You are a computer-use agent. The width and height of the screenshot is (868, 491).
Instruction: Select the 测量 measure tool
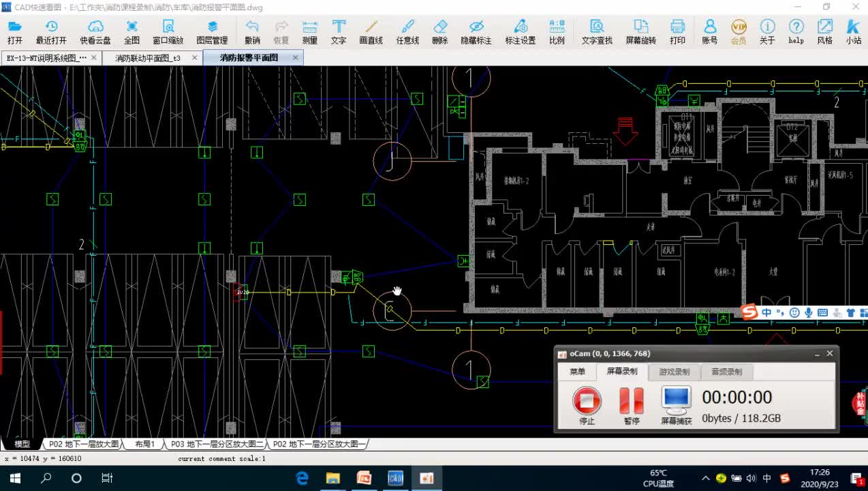pyautogui.click(x=310, y=31)
